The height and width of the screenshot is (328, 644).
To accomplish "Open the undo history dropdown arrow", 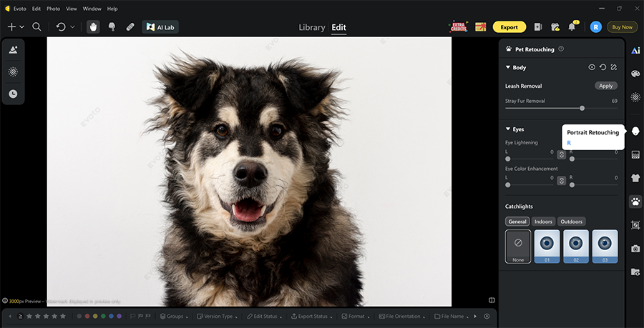I will 72,27.
